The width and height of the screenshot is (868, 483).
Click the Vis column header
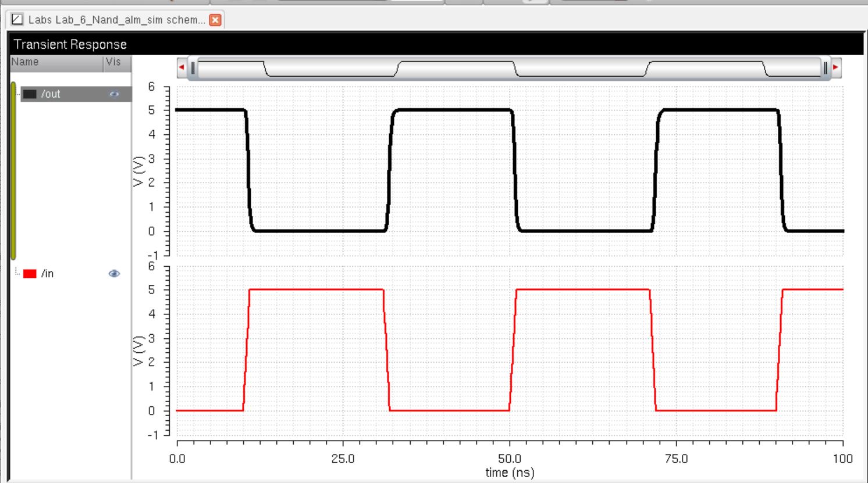pos(114,62)
